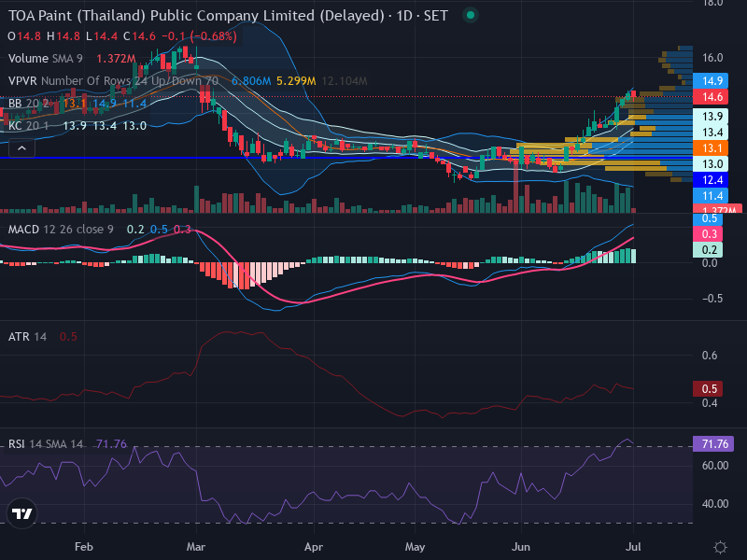Click the -0.5 MACD axis label
Viewport: 747px width, 560px height.
712,299
